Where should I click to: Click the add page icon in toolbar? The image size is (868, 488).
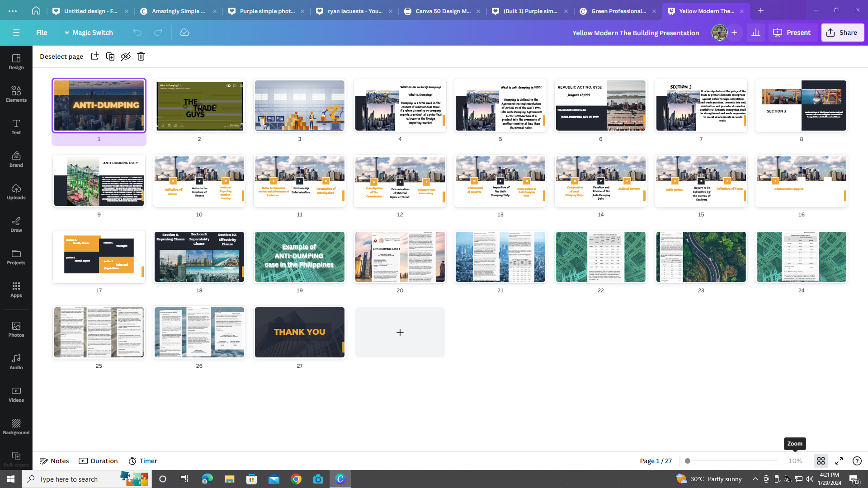click(94, 56)
